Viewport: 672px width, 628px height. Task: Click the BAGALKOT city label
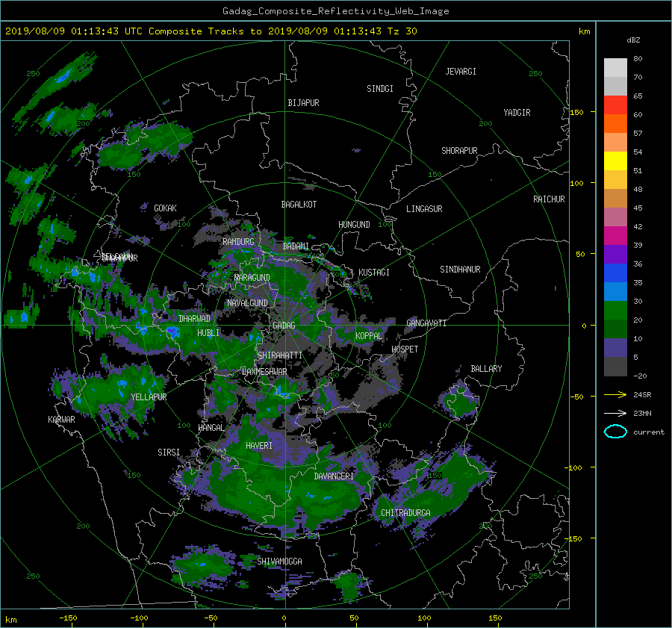pos(299,205)
